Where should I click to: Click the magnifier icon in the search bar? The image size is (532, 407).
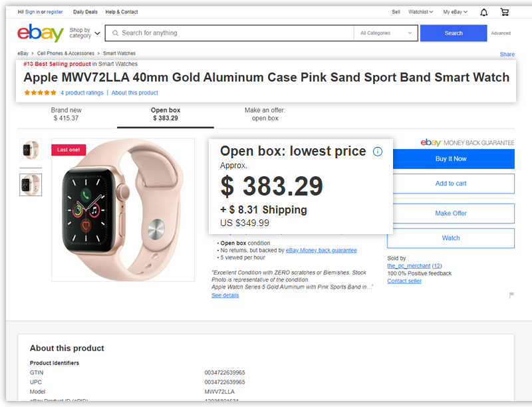coord(115,33)
